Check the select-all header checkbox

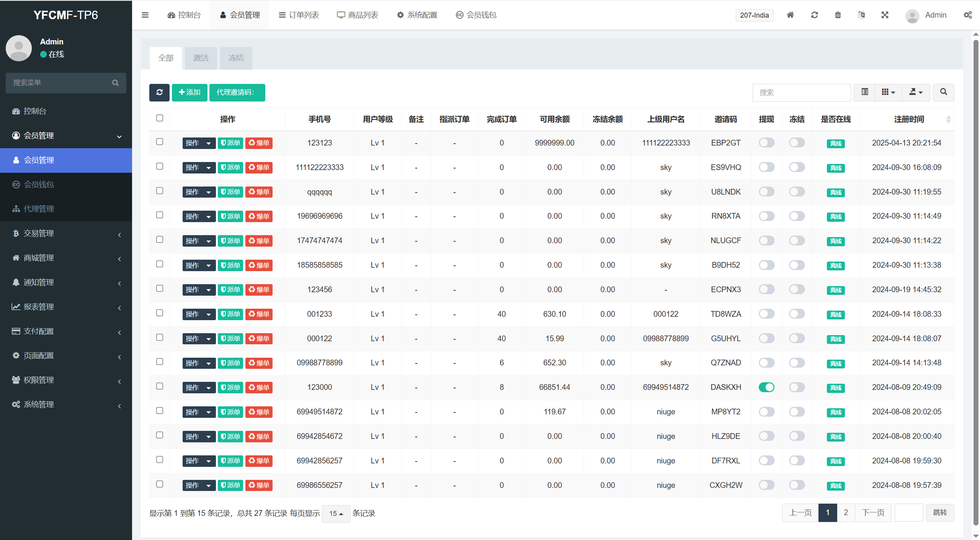pos(160,118)
